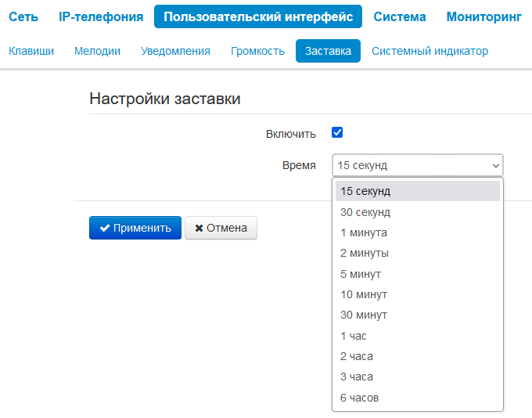Select the 2 часа option
Screen dimensions: 532x418
(x=357, y=356)
